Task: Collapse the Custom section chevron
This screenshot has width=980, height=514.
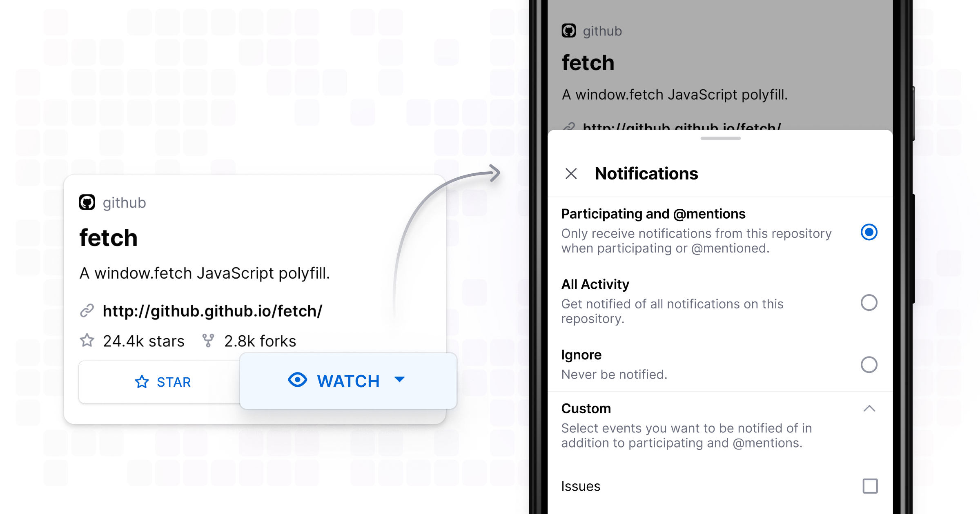Action: [x=869, y=409]
